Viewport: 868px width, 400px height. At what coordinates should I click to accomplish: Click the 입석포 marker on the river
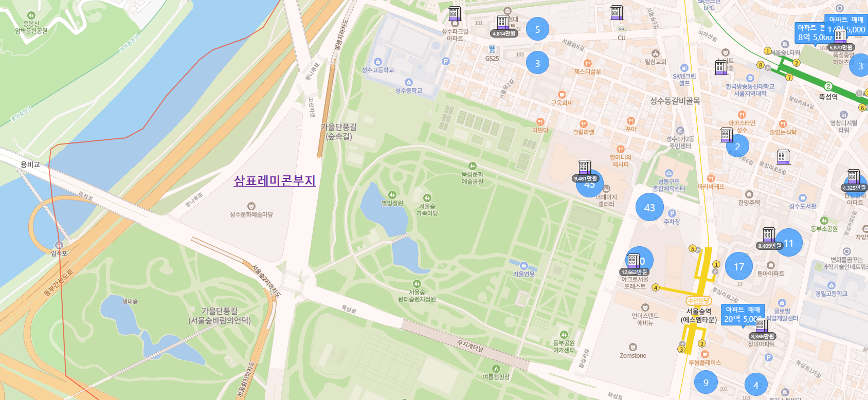click(x=59, y=245)
